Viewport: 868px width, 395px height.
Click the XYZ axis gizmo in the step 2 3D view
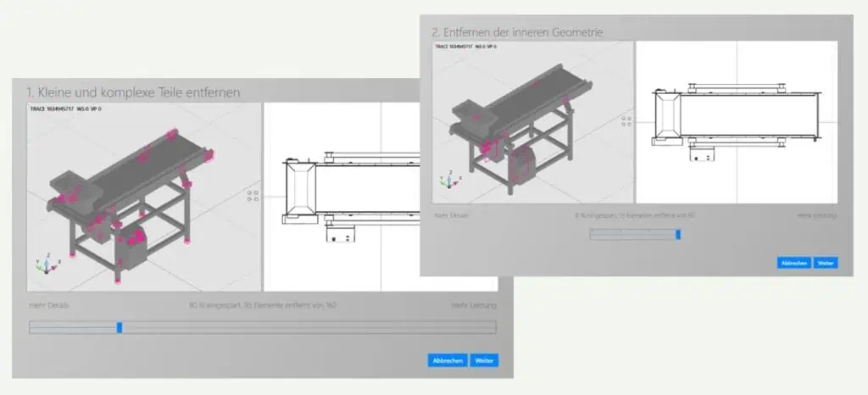click(x=451, y=180)
